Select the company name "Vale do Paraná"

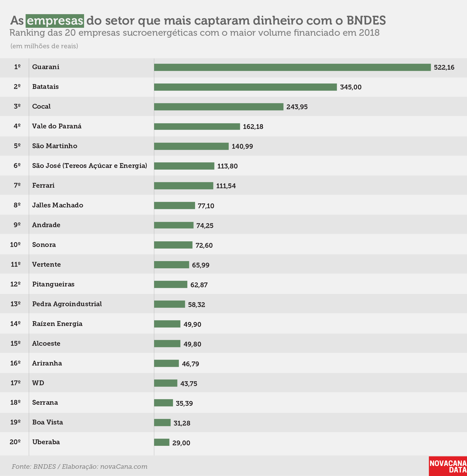[57, 126]
